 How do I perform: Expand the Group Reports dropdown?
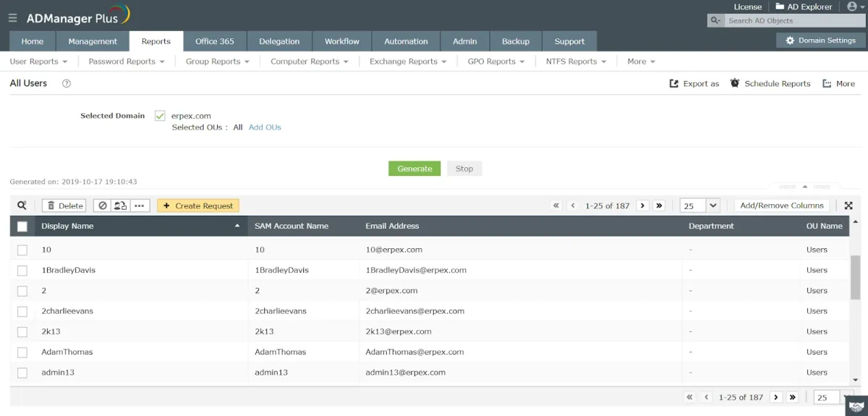click(217, 61)
